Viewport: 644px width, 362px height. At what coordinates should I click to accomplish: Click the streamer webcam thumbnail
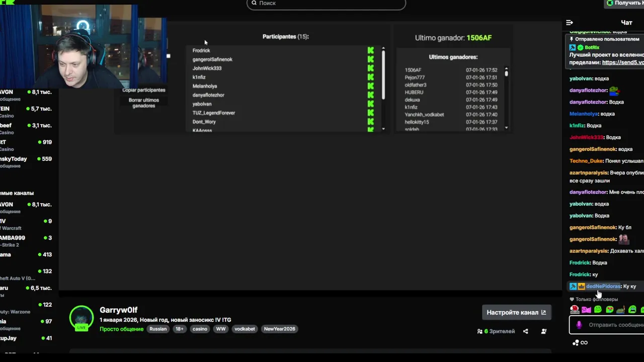(68, 46)
